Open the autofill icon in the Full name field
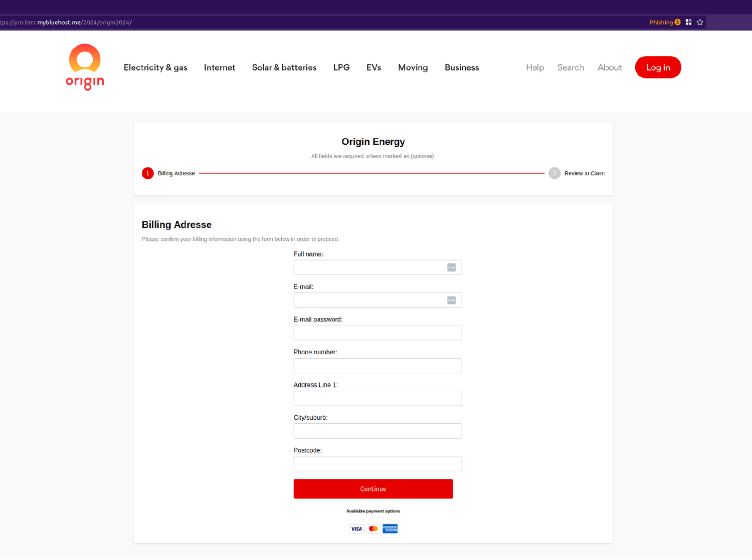 (x=451, y=267)
